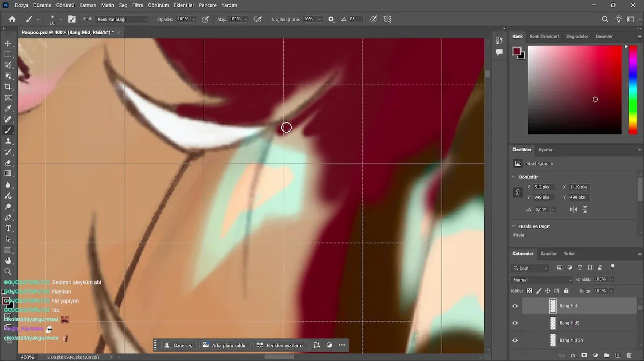Viewport: 644px width, 361px height.
Task: Toggle pressure for opacity button
Action: point(205,19)
